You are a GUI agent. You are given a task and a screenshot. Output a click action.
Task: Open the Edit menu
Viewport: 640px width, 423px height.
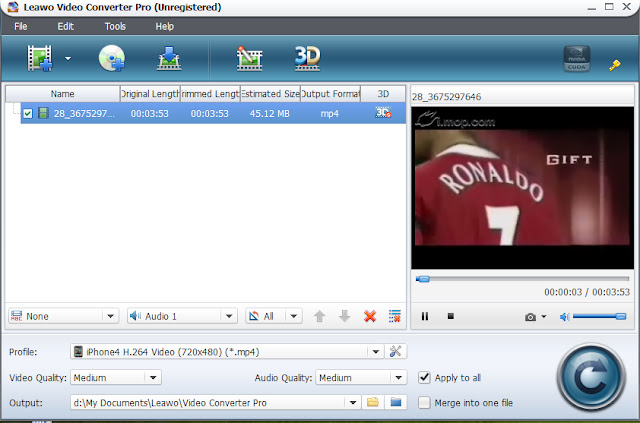pos(65,27)
